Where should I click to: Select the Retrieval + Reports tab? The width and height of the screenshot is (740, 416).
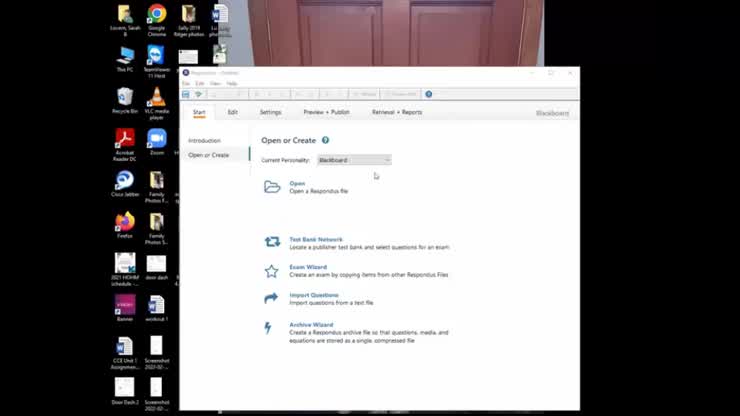[x=397, y=112]
